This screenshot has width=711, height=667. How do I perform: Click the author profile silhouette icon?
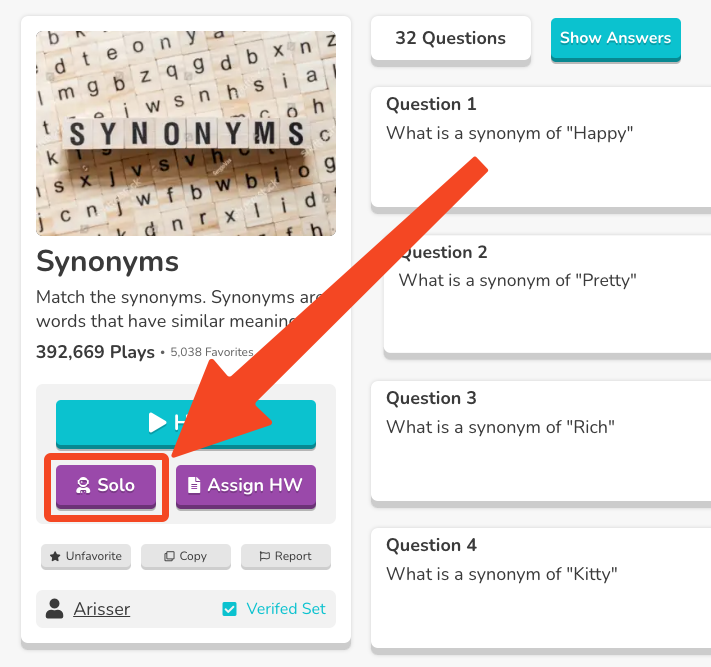(55, 609)
